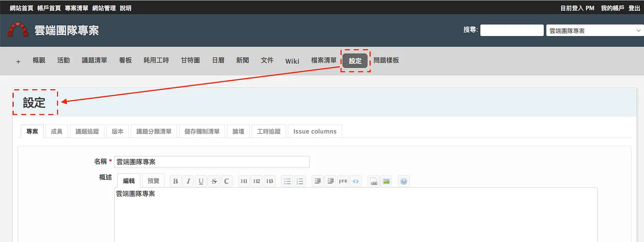Click the 名稱 project name field
The image size is (644, 242).
[x=212, y=162]
